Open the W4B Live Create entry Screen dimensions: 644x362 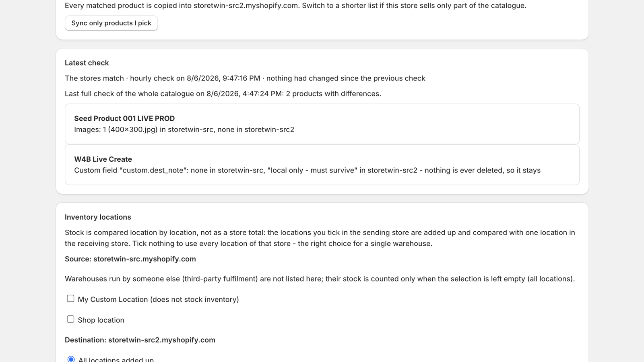coord(322,165)
